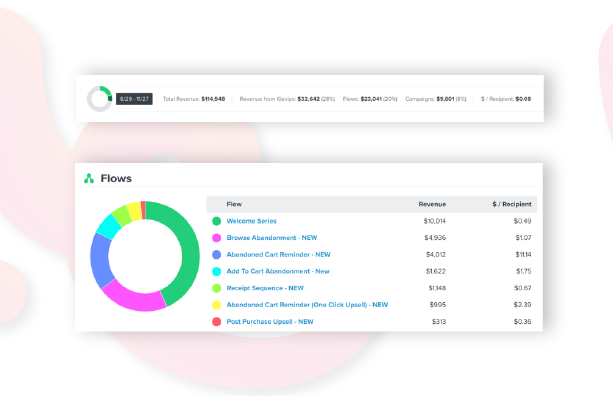This screenshot has height=396, width=613.
Task: Click the $2.39 per recipient value
Action: pyautogui.click(x=522, y=305)
